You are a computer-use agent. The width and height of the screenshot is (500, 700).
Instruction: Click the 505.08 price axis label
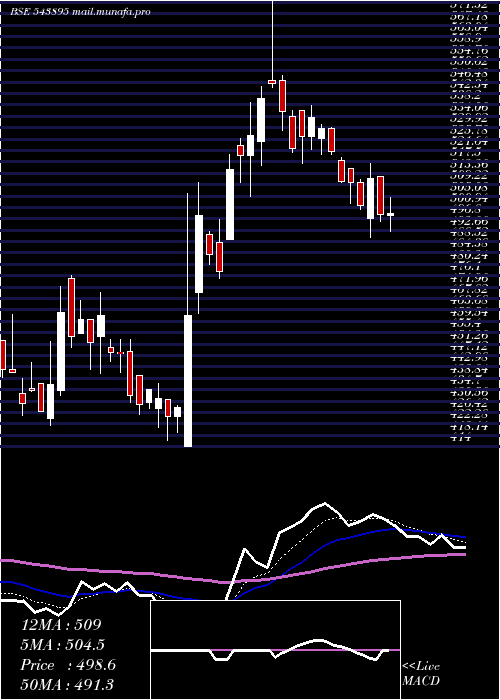coord(469,187)
